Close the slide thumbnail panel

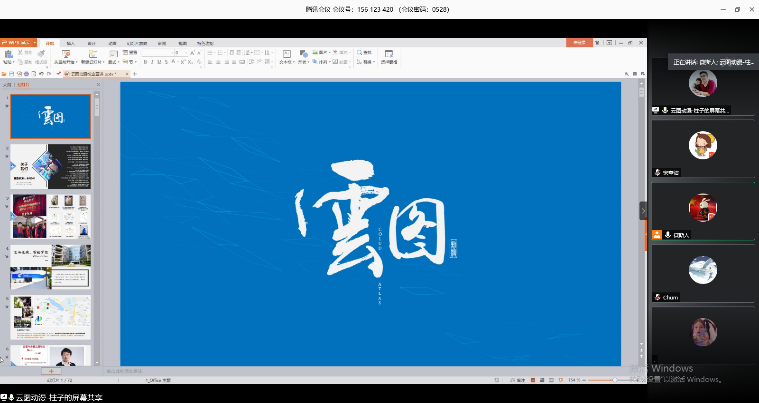coord(96,85)
